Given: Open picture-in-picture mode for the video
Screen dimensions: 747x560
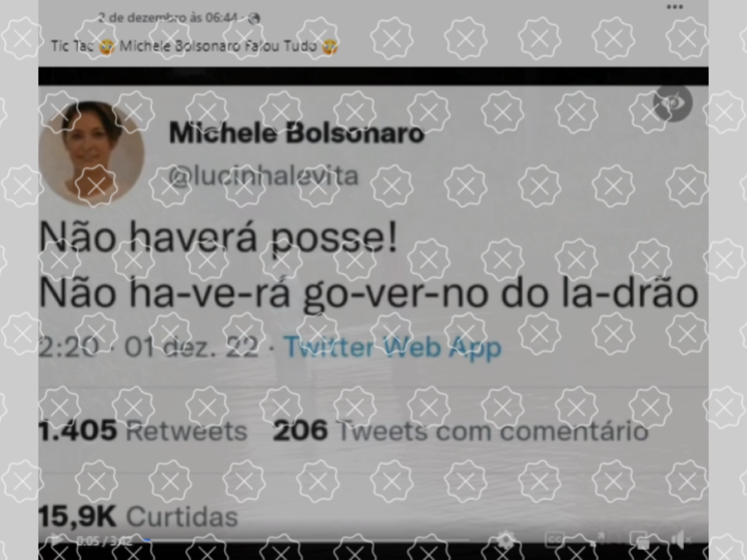Looking at the screenshot, I should [x=639, y=539].
